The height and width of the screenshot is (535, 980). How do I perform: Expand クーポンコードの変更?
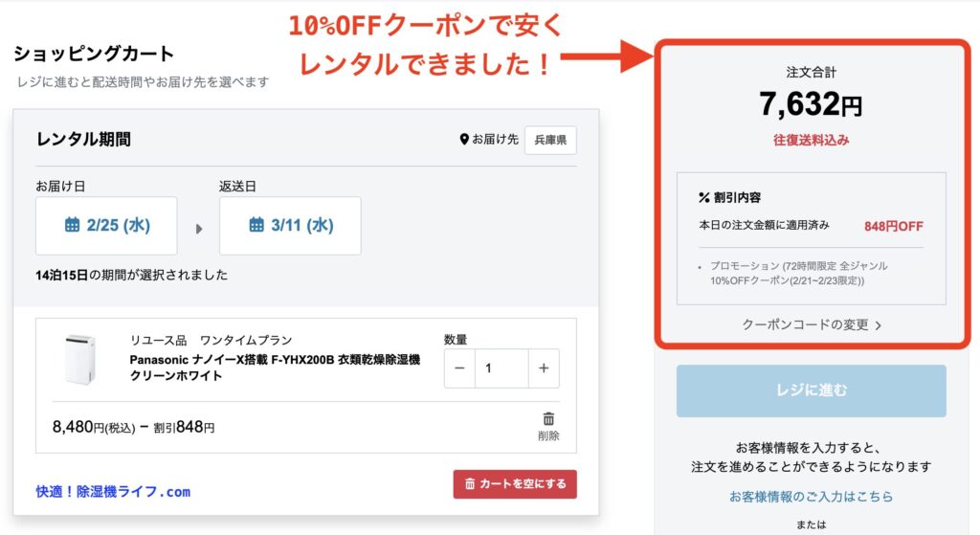(x=812, y=324)
